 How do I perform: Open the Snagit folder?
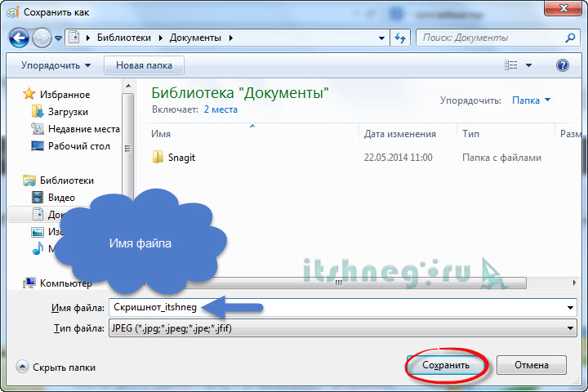click(181, 157)
